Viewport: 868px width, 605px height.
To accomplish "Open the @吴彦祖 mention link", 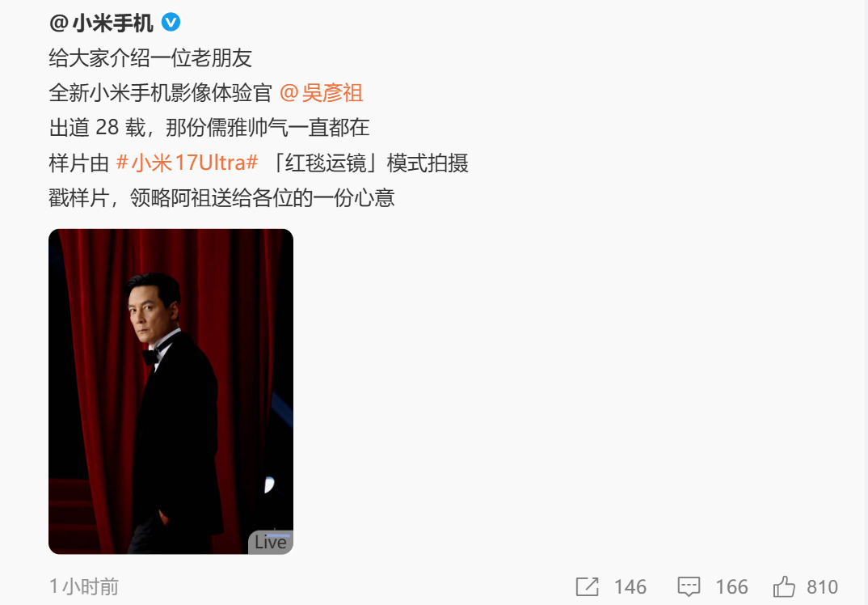I will [321, 92].
